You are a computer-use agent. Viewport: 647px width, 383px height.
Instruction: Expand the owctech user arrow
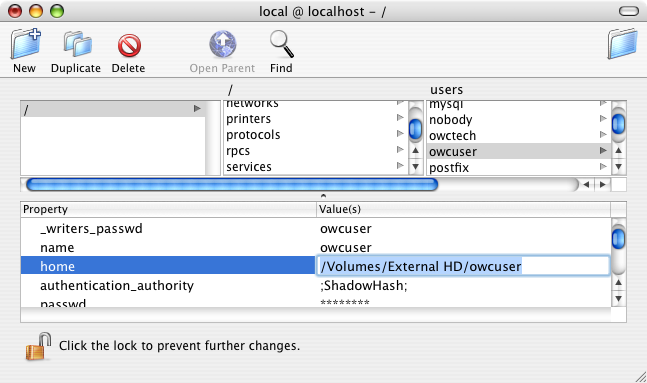(603, 135)
